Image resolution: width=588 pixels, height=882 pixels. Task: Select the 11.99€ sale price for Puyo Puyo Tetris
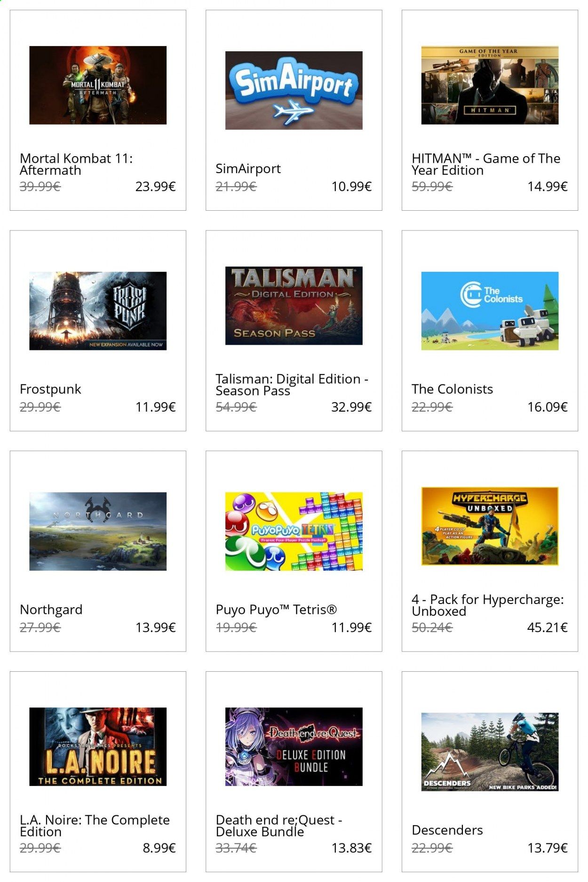(x=351, y=628)
